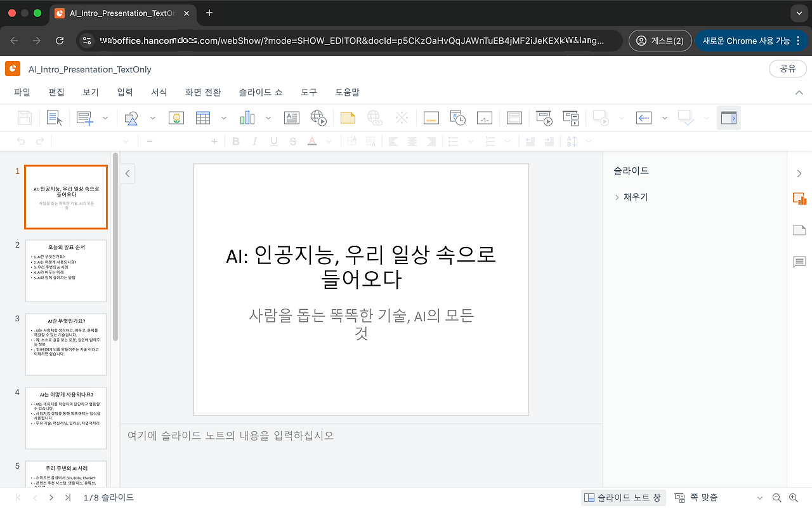Open the zoom level dropdown in status bar
Screen dimensions: 812x508
tap(760, 498)
